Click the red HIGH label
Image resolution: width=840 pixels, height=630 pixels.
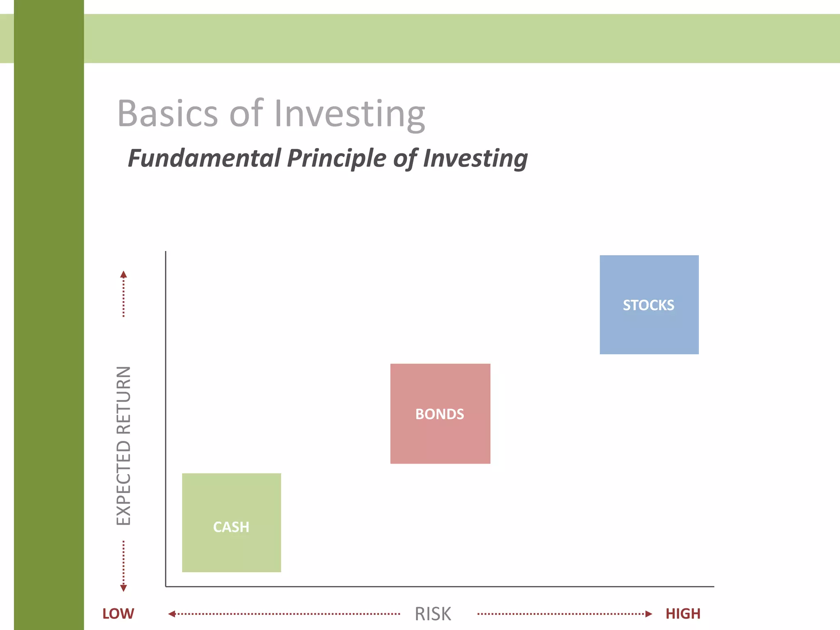683,614
